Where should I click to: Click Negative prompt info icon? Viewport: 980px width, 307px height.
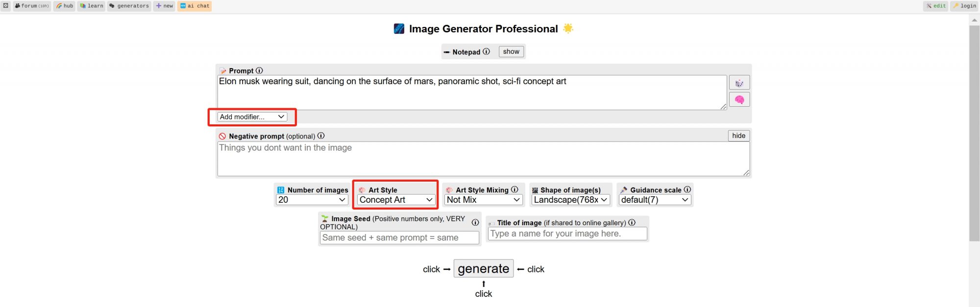pyautogui.click(x=321, y=136)
